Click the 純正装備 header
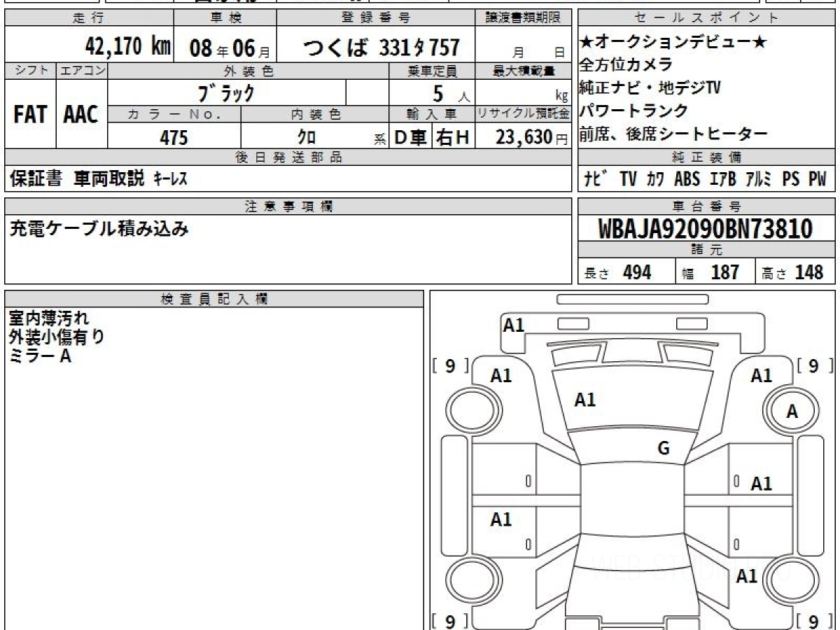Viewport: 840px width, 630px height. pyautogui.click(x=707, y=157)
